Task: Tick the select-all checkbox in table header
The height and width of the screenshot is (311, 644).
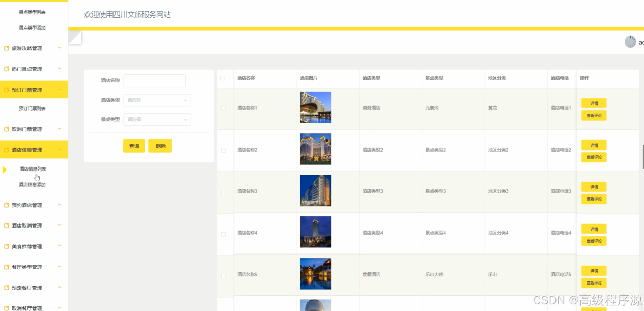Action: pyautogui.click(x=223, y=78)
